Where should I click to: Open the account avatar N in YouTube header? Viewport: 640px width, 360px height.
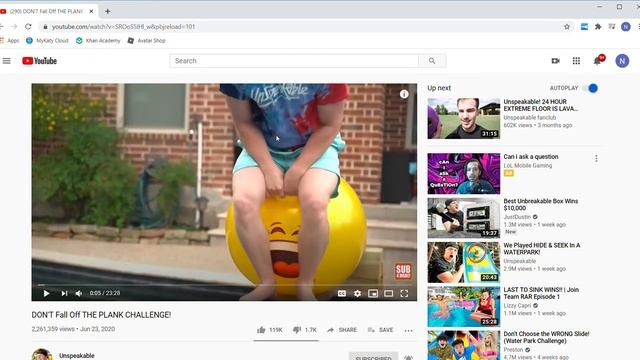(x=622, y=61)
